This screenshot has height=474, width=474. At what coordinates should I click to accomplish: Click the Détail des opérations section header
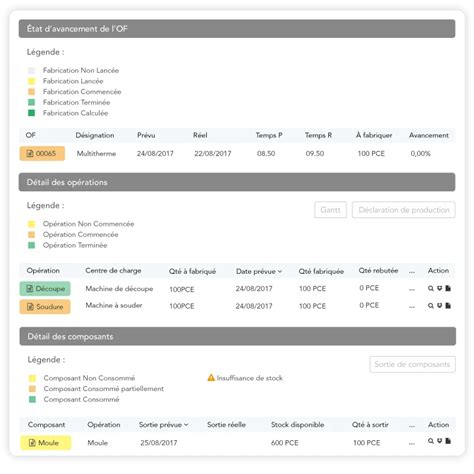pos(237,182)
